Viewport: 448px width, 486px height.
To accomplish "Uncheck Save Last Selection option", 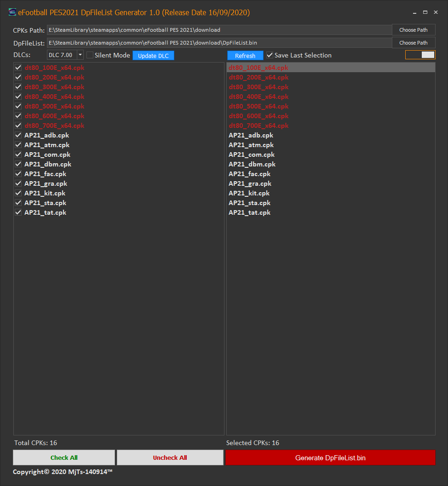I will tap(270, 55).
